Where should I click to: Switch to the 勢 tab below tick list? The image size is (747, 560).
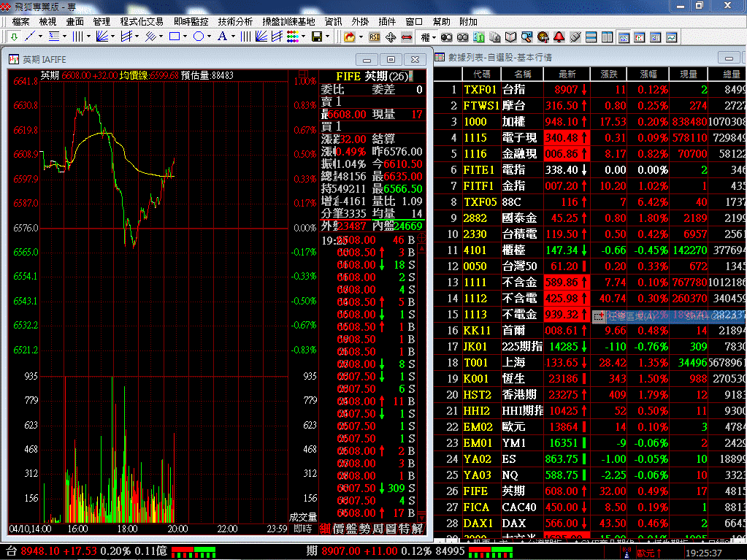pyautogui.click(x=364, y=529)
